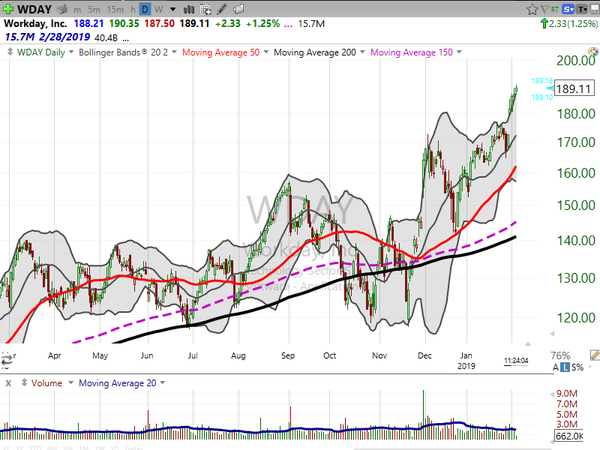Click the price tag icon in toolbar

[238, 9]
